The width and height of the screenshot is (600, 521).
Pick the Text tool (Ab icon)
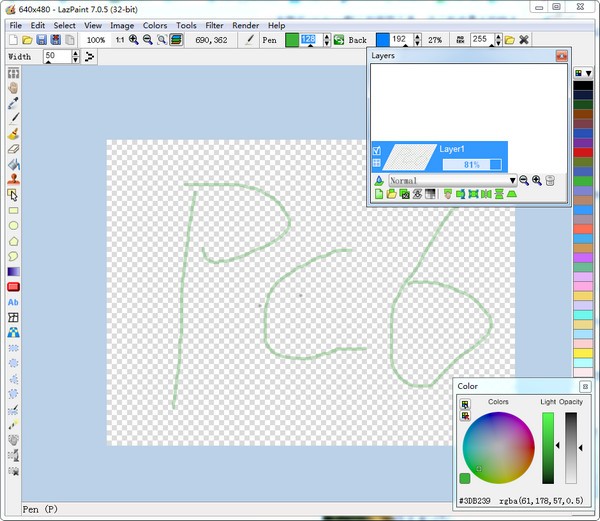point(14,302)
